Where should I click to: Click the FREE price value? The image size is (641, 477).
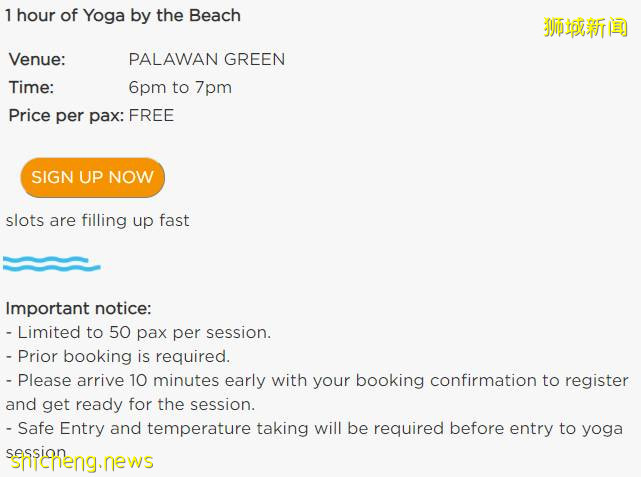point(151,116)
